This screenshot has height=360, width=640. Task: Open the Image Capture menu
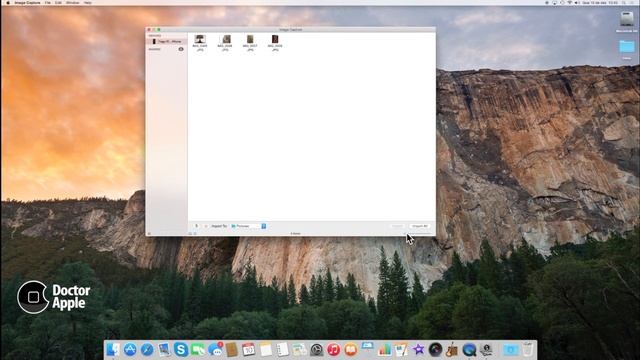(27, 2)
